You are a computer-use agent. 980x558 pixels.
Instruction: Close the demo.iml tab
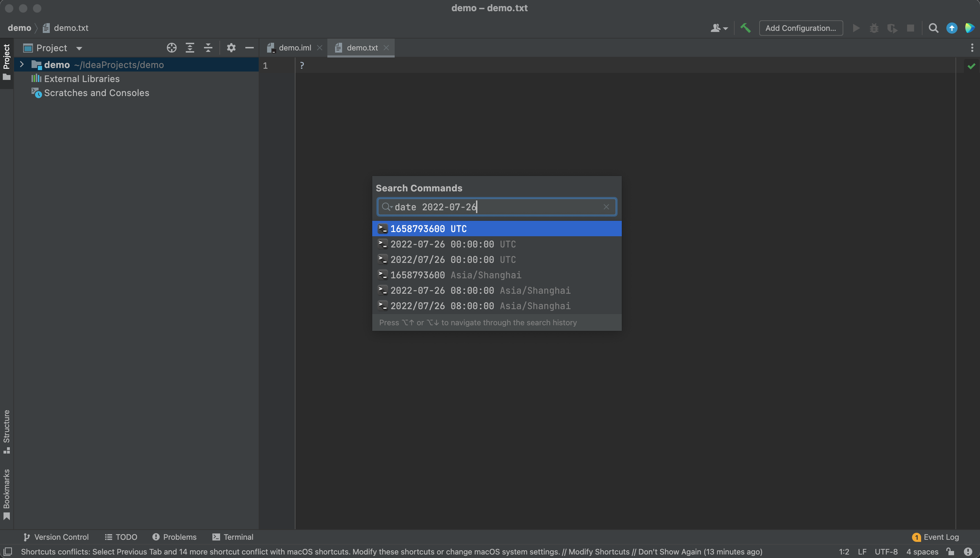320,48
